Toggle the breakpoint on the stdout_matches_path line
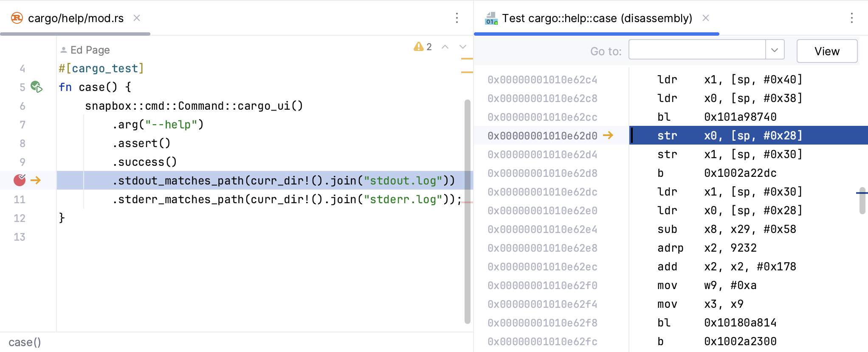 (20, 180)
